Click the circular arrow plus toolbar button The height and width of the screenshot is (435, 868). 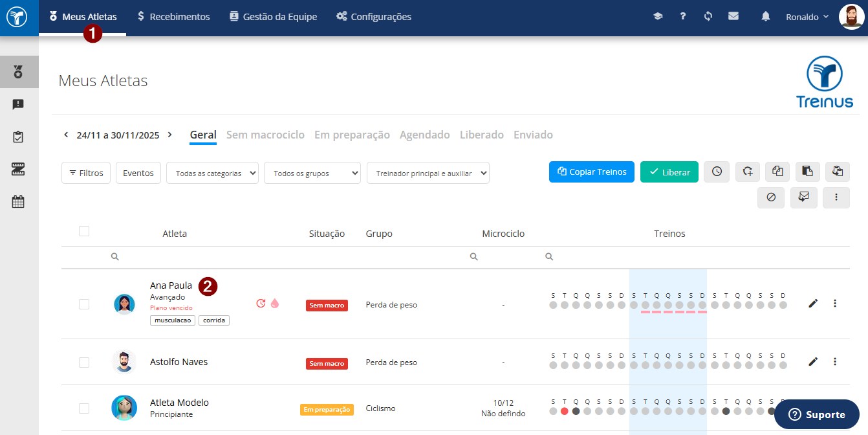748,172
